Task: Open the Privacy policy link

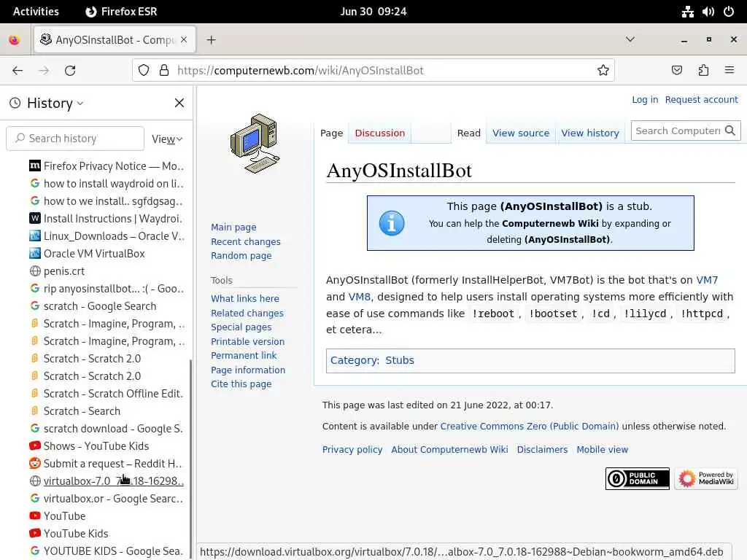Action: (352, 449)
